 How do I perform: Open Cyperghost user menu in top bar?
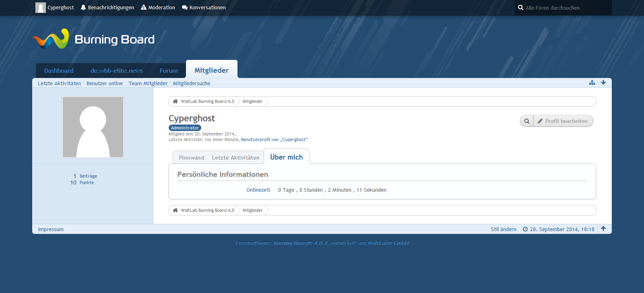55,8
